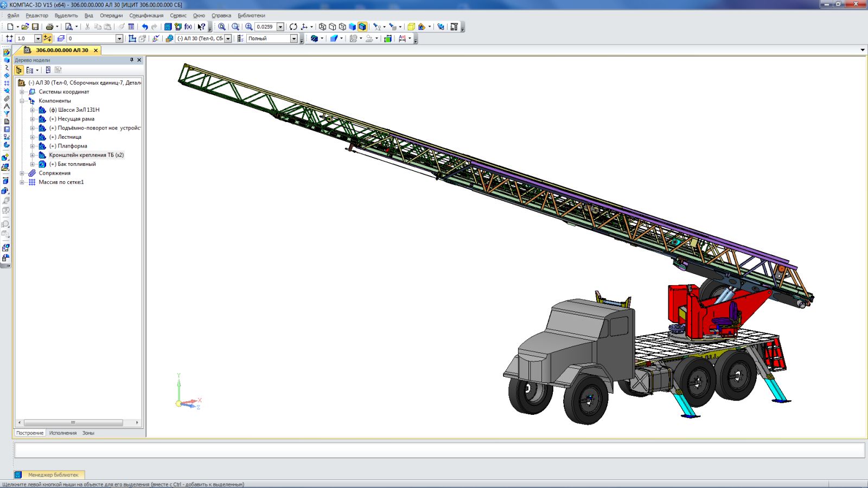868x488 pixels.
Task: Click the Print icon in the toolbar
Action: click(x=49, y=27)
